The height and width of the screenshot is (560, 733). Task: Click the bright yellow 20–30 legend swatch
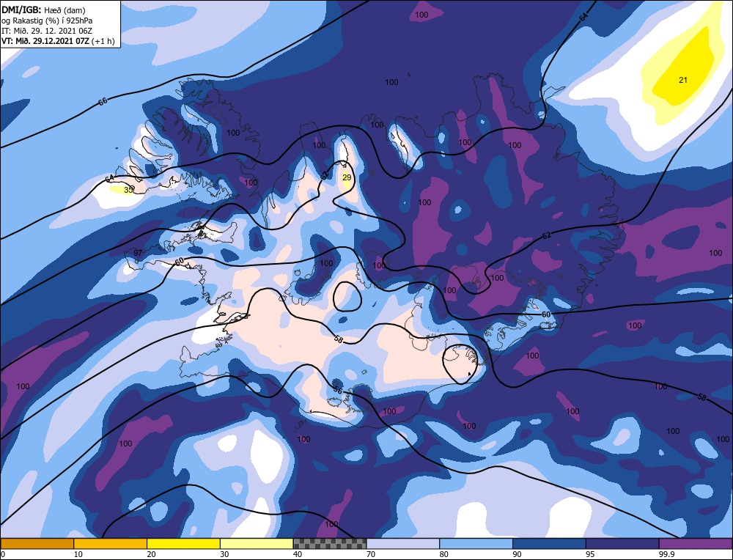tap(183, 543)
